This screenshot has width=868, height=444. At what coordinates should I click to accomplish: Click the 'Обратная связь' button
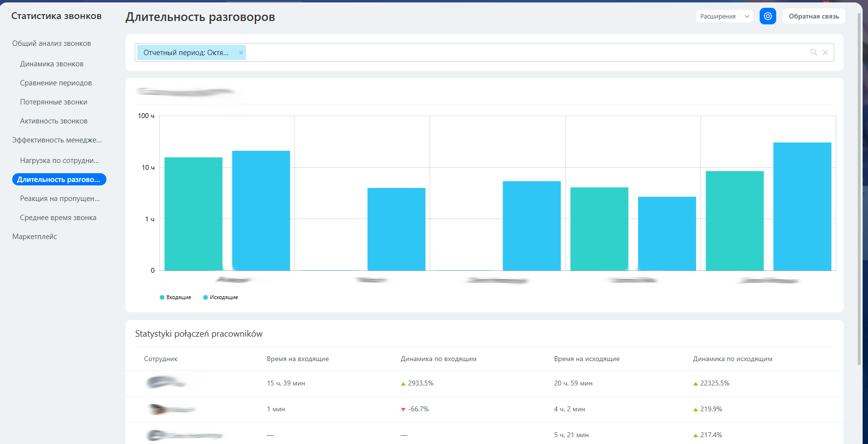click(813, 16)
